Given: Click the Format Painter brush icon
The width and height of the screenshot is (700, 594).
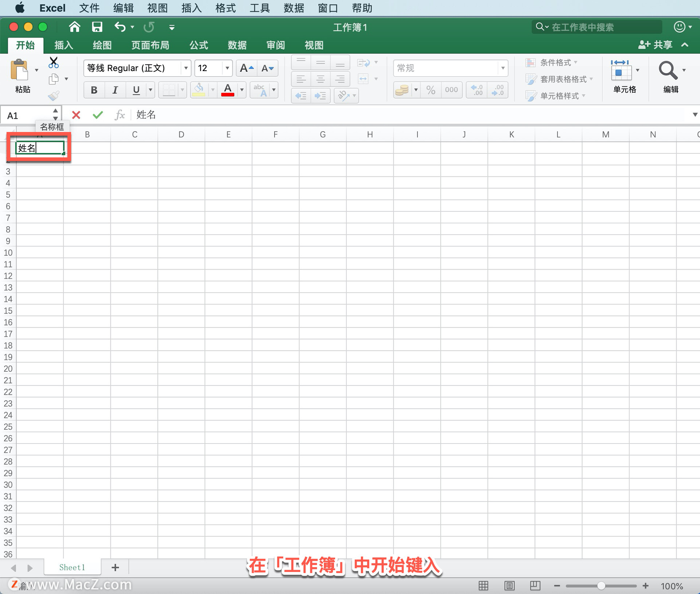Looking at the screenshot, I should pos(54,96).
